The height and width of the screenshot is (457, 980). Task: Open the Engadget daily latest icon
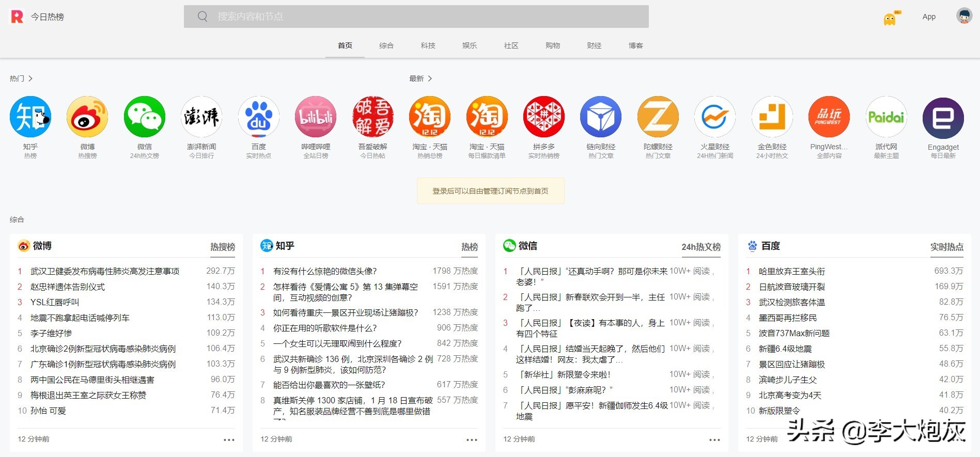click(x=943, y=118)
